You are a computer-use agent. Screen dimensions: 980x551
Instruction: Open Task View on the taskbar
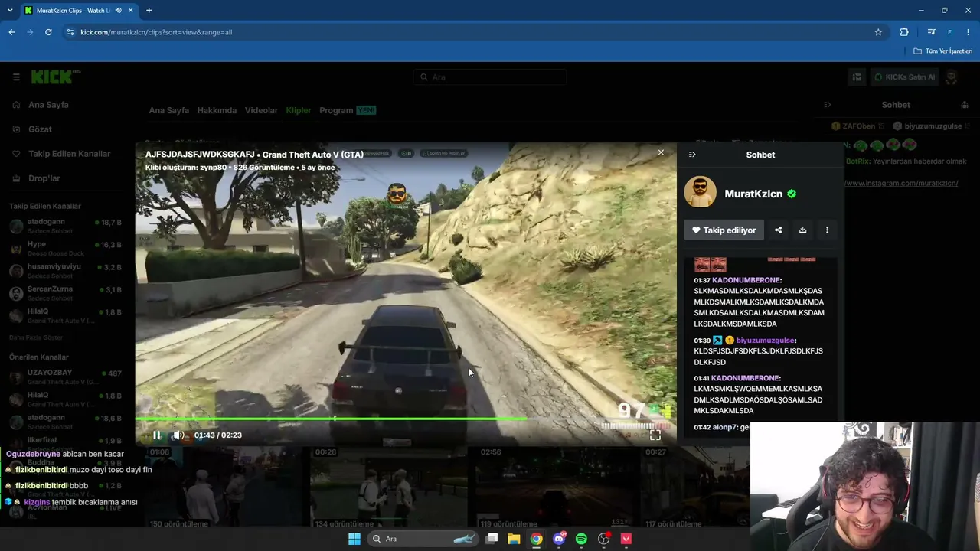pyautogui.click(x=492, y=539)
